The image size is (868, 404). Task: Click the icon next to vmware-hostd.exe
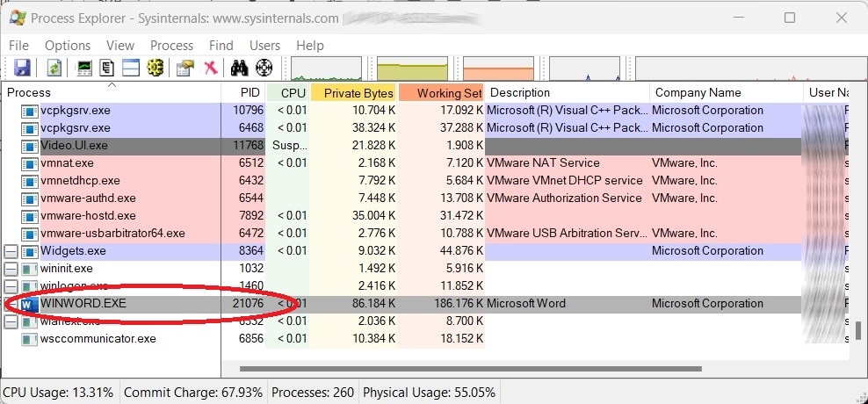coord(28,216)
